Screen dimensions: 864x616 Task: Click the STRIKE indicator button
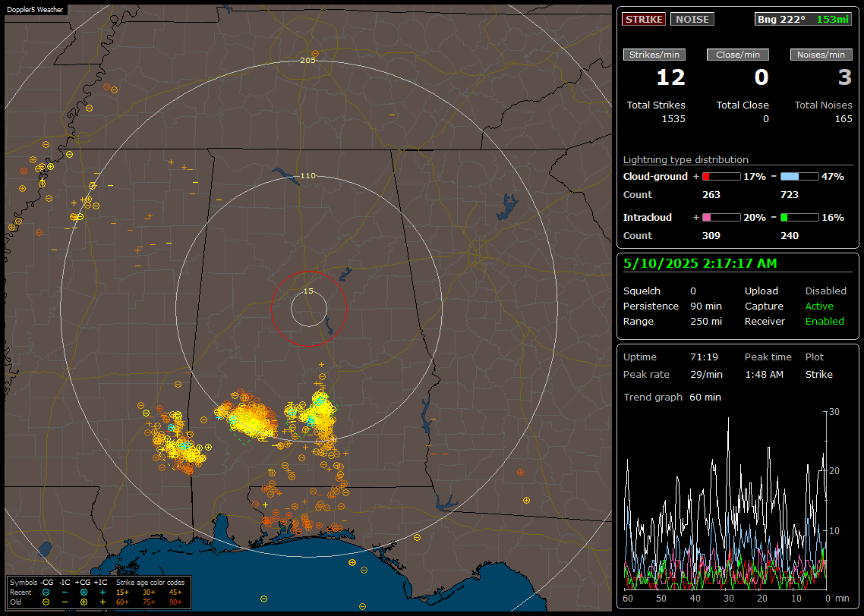tap(644, 19)
